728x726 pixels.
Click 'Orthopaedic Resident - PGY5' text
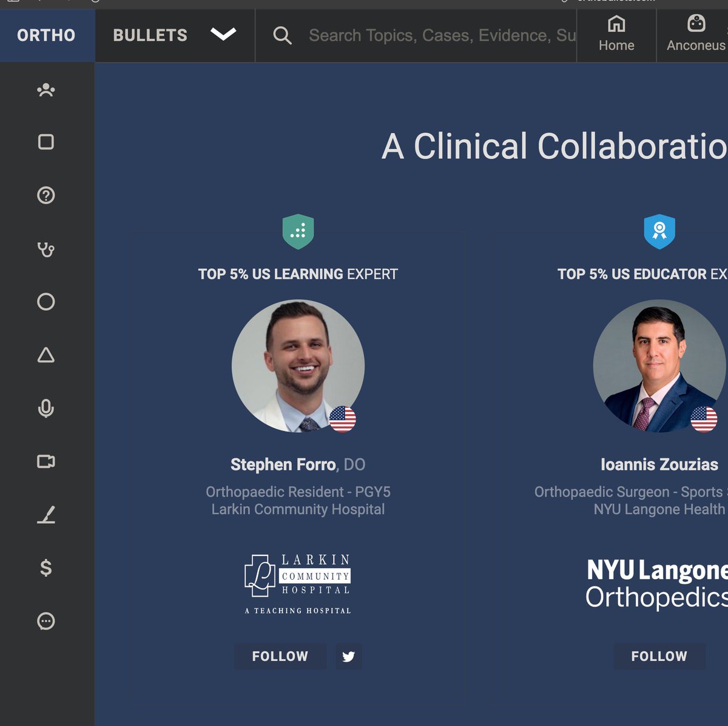(x=298, y=492)
